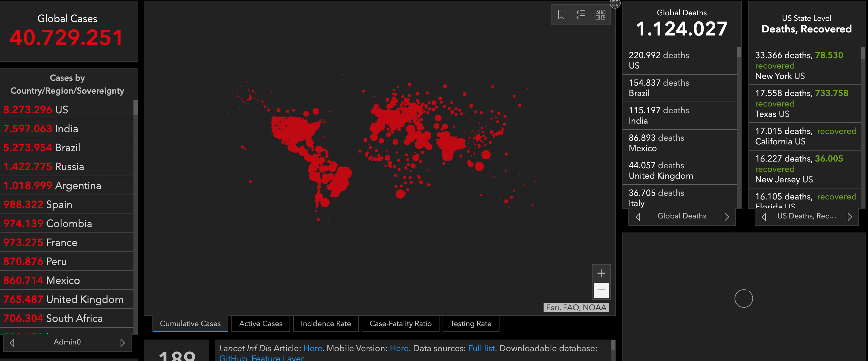Switch to the Incidence Rate tab

pos(326,324)
